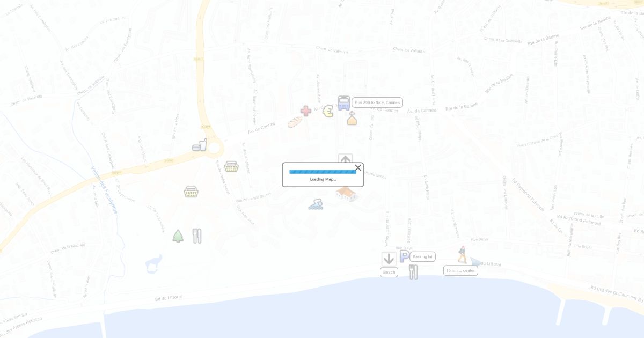
Task: Click the 'Vallon des Eucalyptus' stream label
Action: [104, 189]
